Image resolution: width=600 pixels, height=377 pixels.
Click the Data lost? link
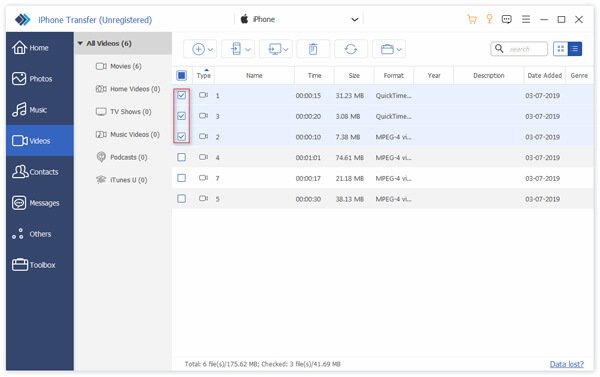(567, 364)
